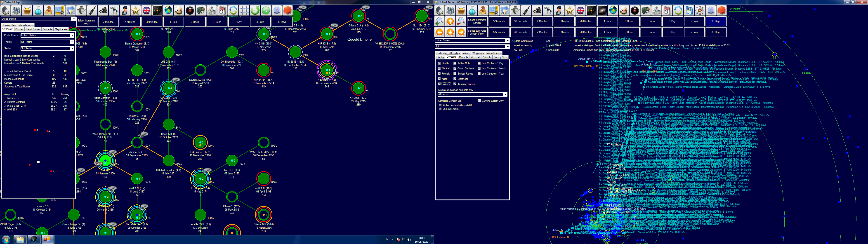Click the zoom in magnifier with green plus

coord(439,21)
